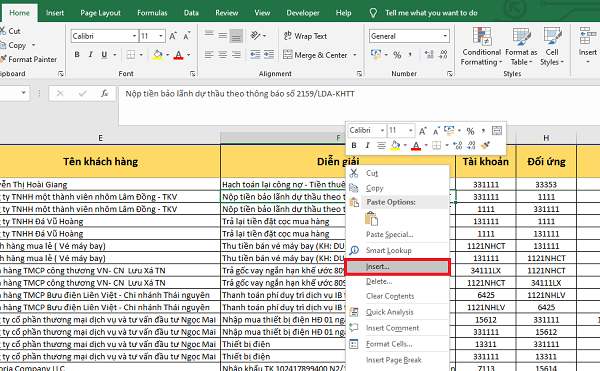Switch to the Review tab
This screenshot has width=600, height=371.
pyautogui.click(x=227, y=13)
